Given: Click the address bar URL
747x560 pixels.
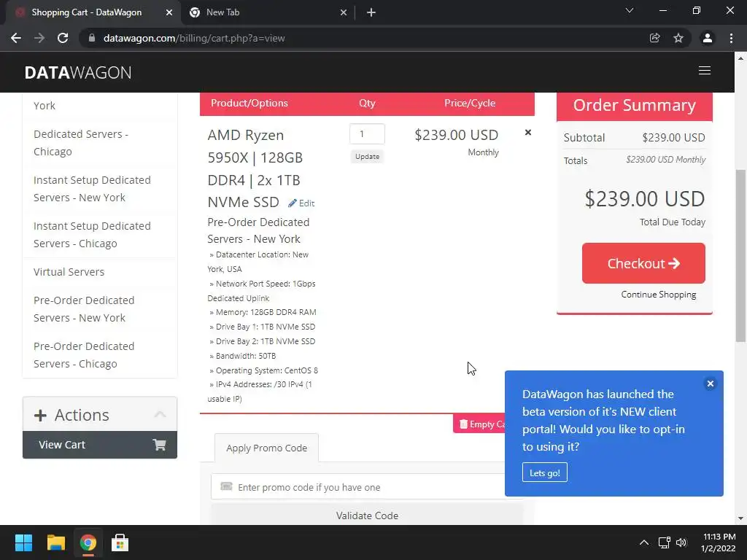Looking at the screenshot, I should [194, 38].
